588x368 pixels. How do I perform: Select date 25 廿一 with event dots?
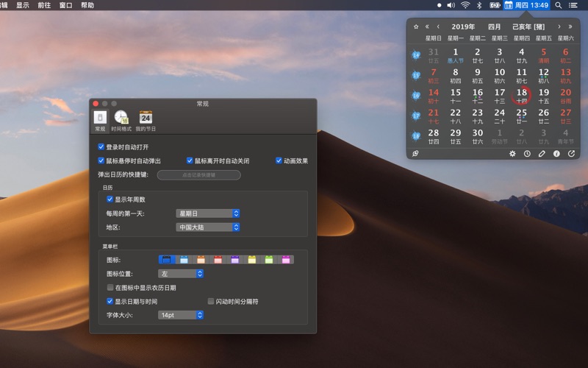pos(522,116)
